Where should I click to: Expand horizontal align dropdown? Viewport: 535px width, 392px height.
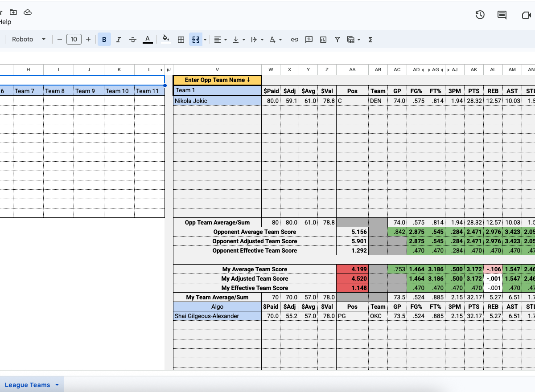click(x=220, y=40)
